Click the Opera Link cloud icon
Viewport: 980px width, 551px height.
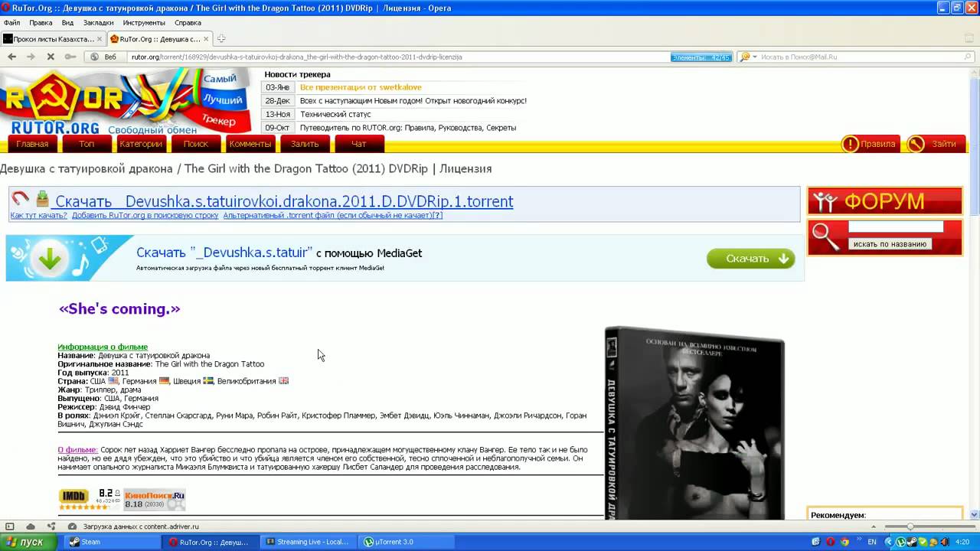pyautogui.click(x=31, y=527)
